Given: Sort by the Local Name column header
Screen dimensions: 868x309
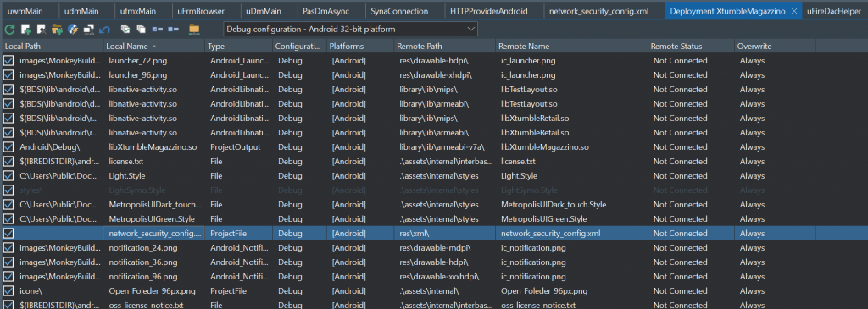Looking at the screenshot, I should [x=154, y=47].
